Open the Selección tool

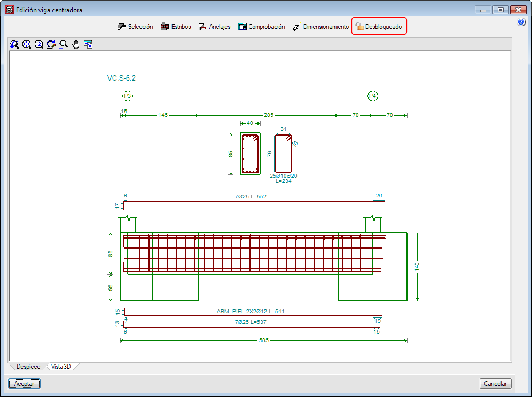pyautogui.click(x=135, y=27)
